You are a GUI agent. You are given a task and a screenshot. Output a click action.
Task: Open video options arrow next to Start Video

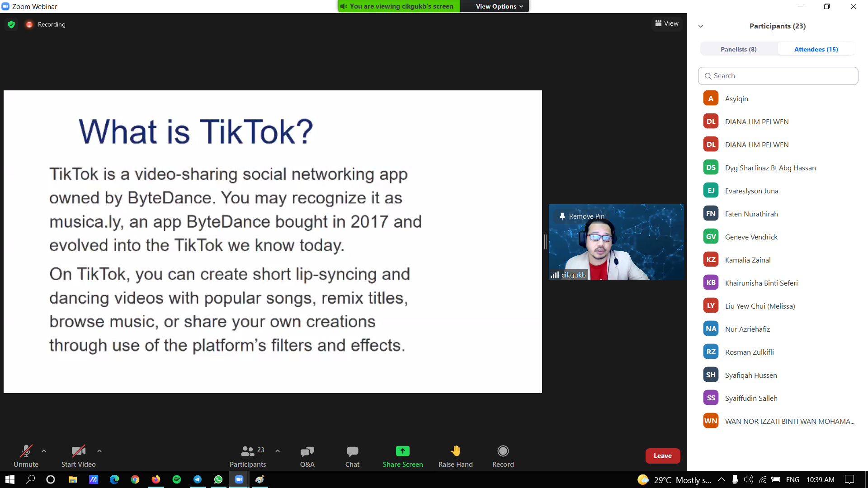pyautogui.click(x=99, y=450)
